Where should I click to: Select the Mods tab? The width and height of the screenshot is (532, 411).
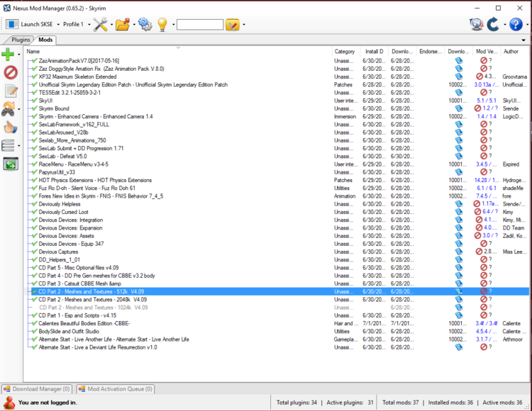[45, 40]
